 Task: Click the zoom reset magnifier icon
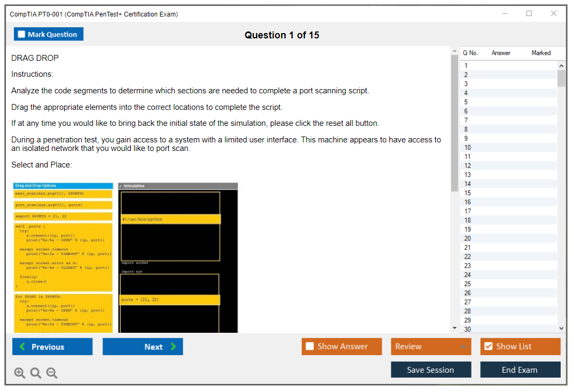[36, 373]
